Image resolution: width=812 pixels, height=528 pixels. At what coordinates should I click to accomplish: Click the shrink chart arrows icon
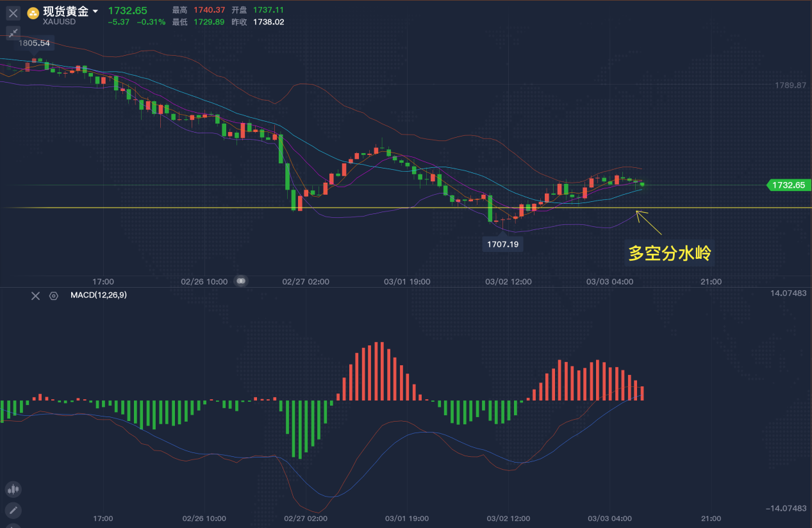click(13, 33)
